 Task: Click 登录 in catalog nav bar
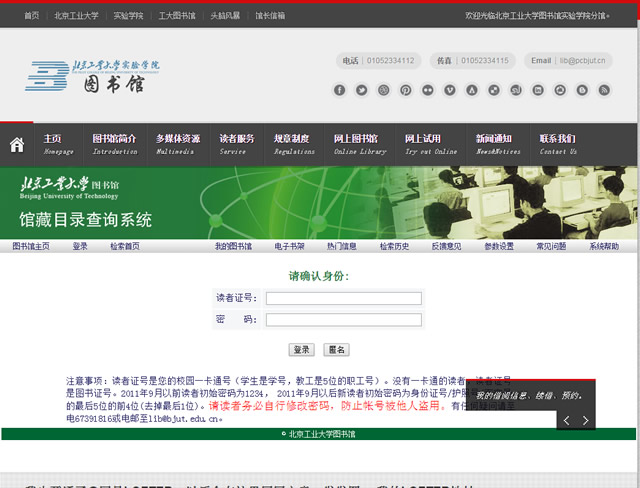[80, 246]
